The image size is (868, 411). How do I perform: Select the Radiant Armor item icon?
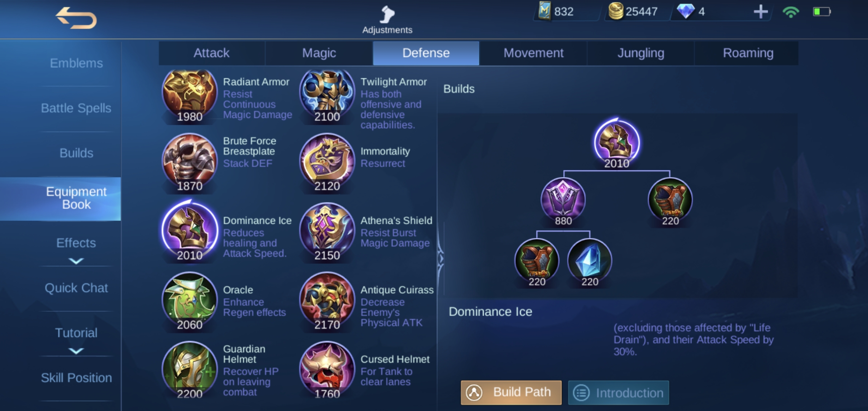click(190, 94)
